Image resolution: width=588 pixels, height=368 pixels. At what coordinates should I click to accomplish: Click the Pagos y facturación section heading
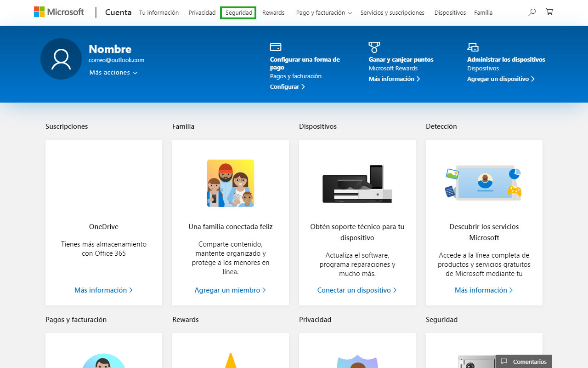(76, 320)
